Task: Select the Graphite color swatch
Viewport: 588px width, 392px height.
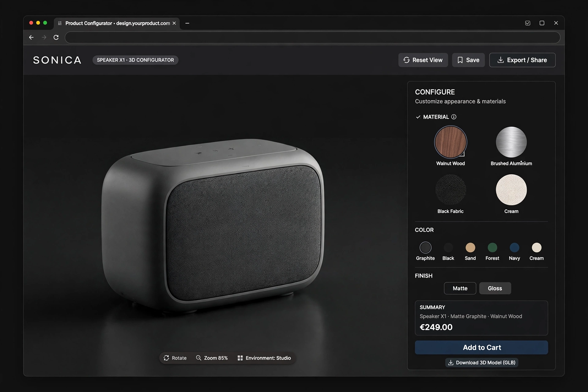Action: coord(425,247)
